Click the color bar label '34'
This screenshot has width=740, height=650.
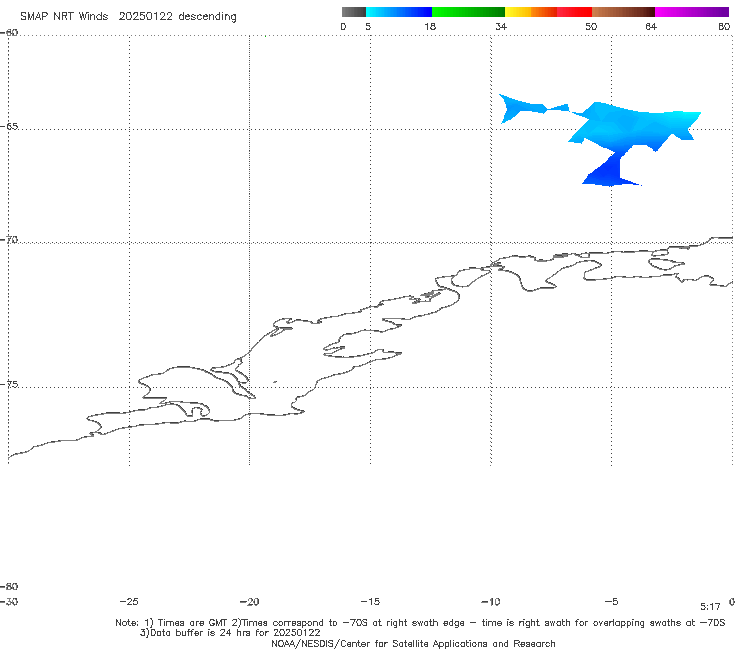[x=501, y=27]
